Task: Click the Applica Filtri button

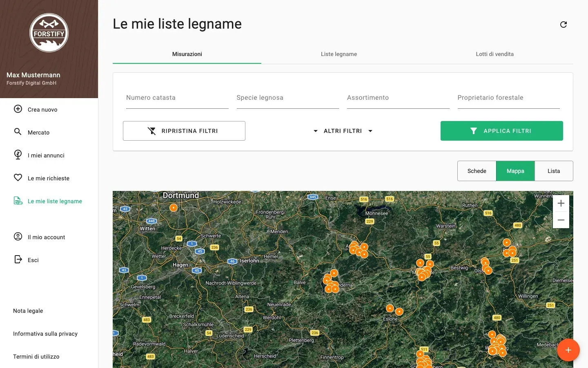Action: 502,131
